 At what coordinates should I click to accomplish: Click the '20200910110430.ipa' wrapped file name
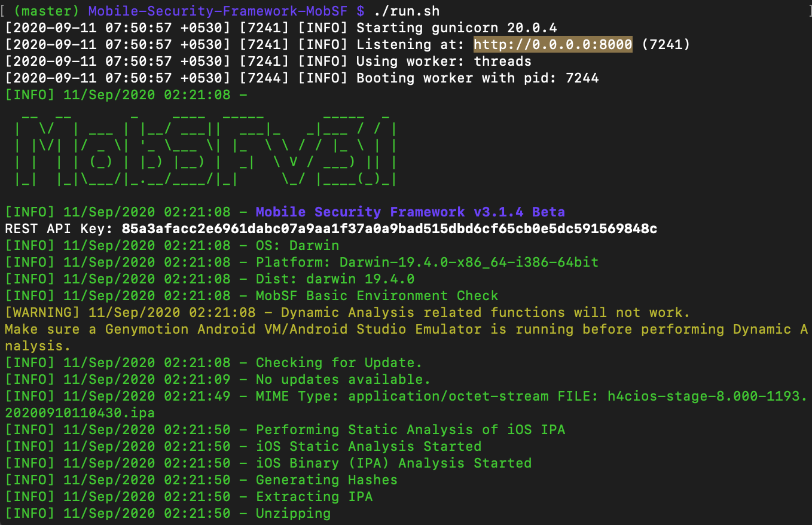[80, 413]
